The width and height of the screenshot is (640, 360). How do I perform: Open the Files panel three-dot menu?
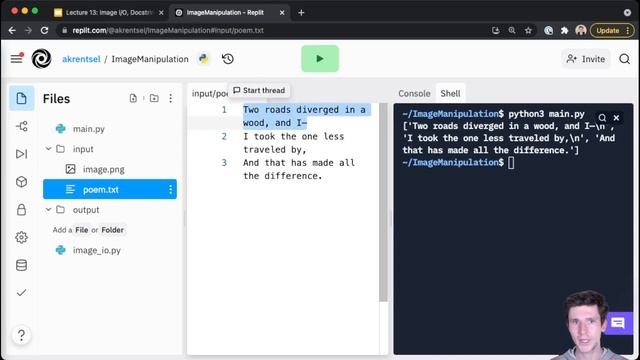171,98
